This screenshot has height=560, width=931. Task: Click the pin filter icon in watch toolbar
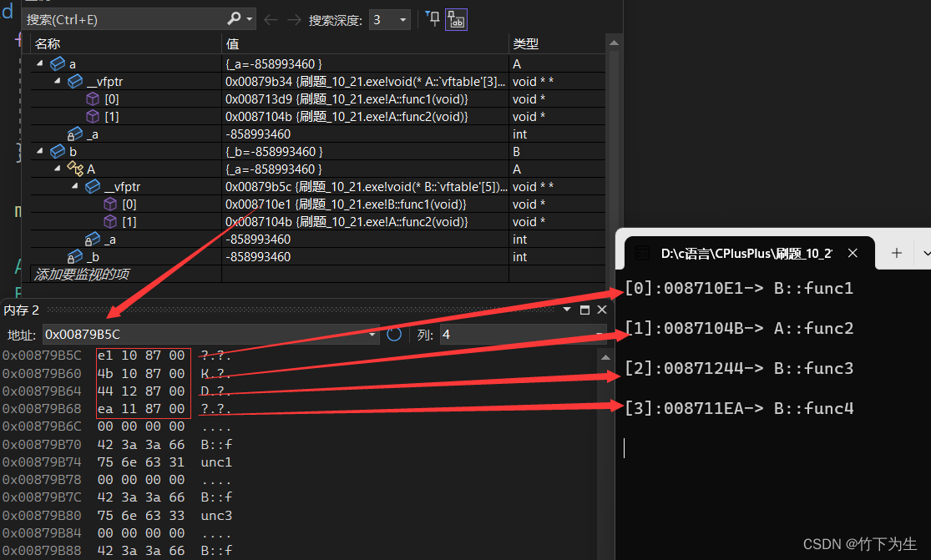(433, 19)
